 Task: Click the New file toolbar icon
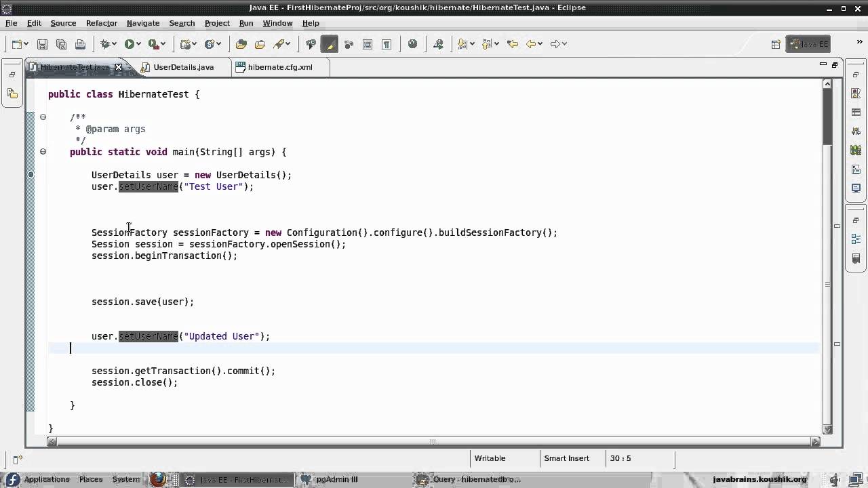click(17, 44)
